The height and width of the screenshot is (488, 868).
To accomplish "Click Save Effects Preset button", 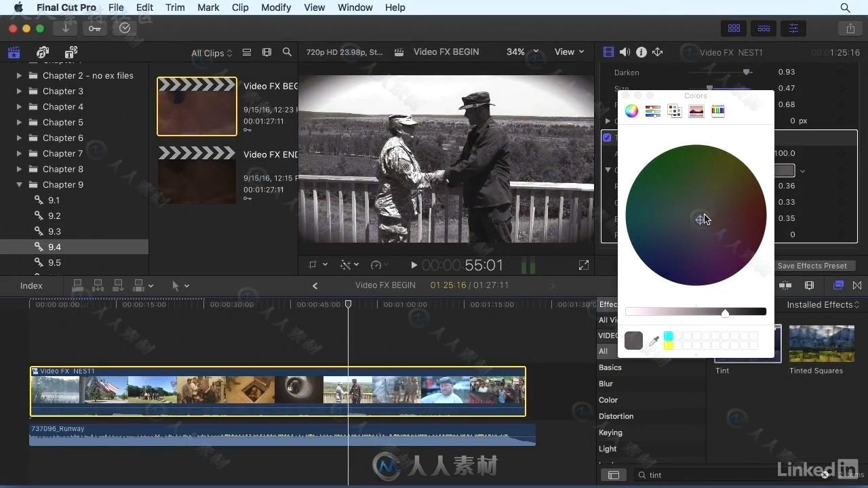I will coord(812,266).
